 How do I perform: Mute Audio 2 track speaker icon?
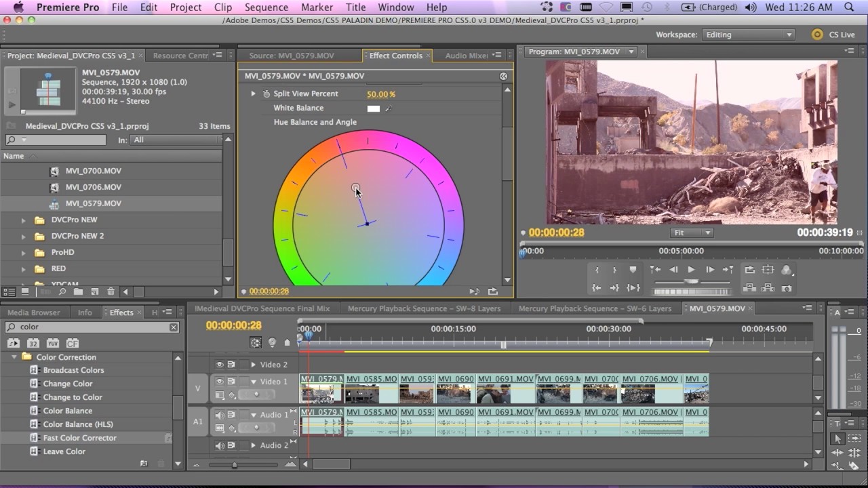(x=220, y=445)
